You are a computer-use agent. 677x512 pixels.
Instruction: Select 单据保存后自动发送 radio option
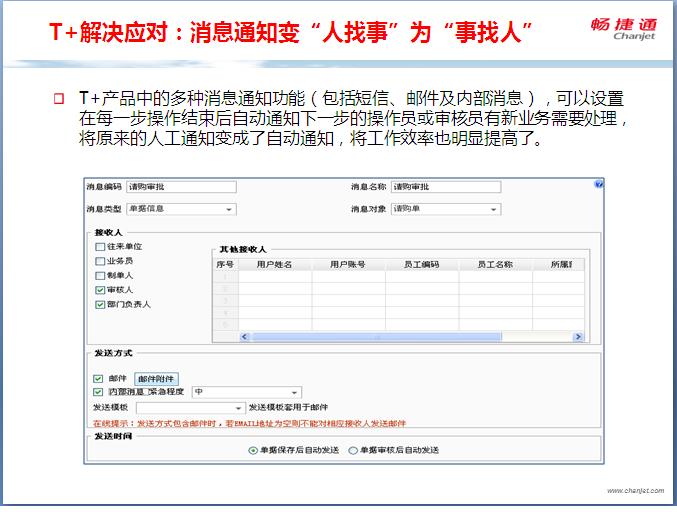click(253, 450)
